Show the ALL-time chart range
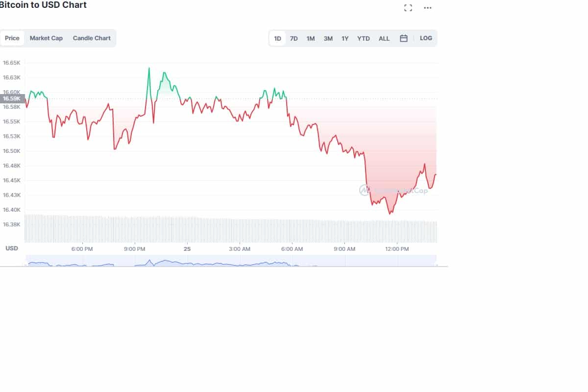The height and width of the screenshot is (392, 588). 384,38
